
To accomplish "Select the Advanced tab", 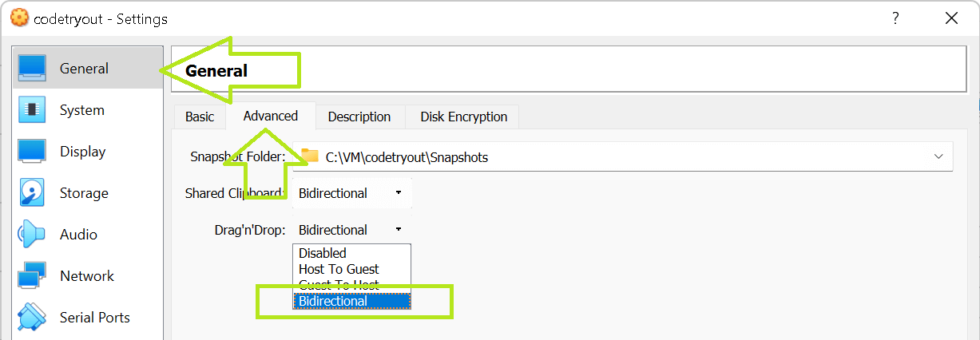I will [271, 116].
